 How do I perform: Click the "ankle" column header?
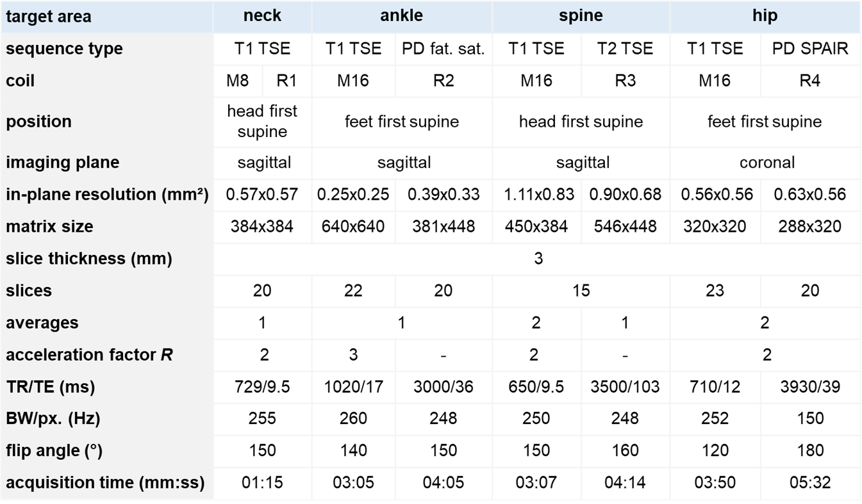click(x=401, y=15)
